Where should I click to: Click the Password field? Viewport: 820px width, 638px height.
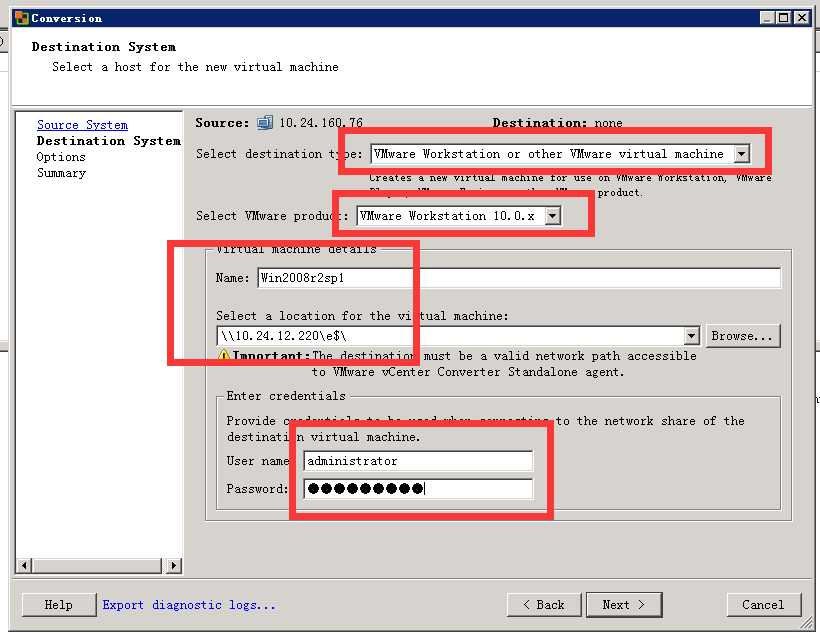click(418, 489)
